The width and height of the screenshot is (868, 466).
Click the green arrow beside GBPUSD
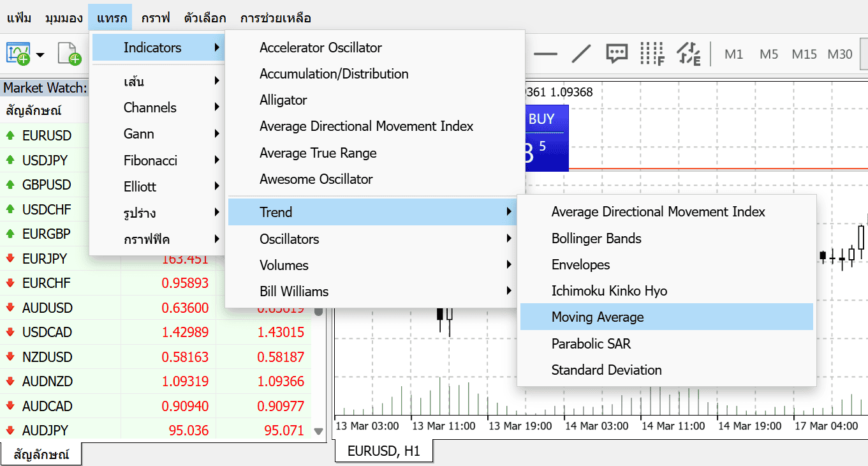(10, 185)
